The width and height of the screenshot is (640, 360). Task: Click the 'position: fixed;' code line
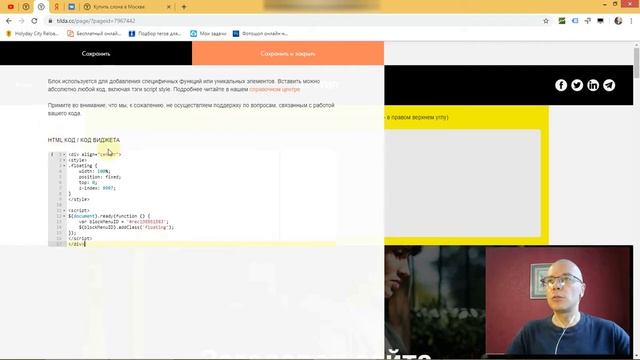point(100,177)
